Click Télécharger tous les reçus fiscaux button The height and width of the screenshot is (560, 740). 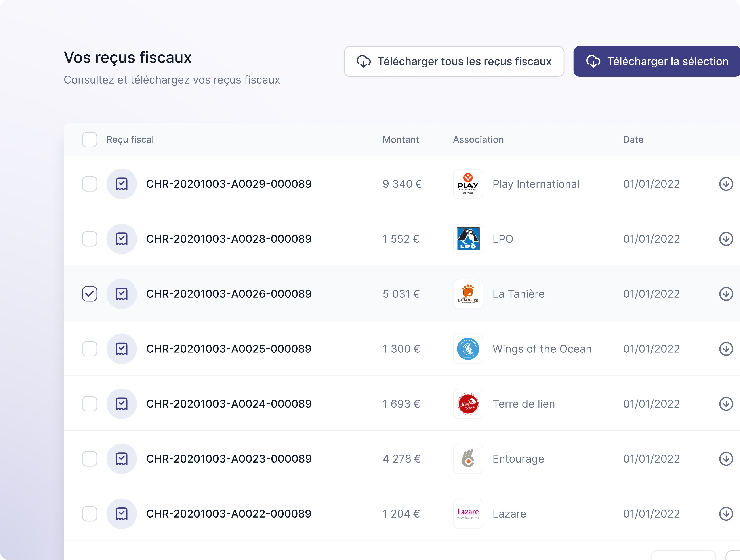pos(454,61)
